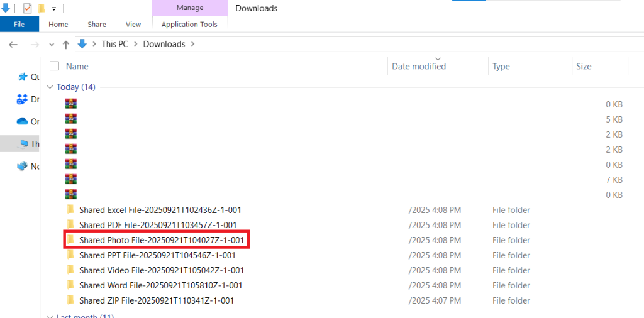Open Customize Quick Access Toolbar dropdown
This screenshot has height=318, width=644.
click(54, 9)
